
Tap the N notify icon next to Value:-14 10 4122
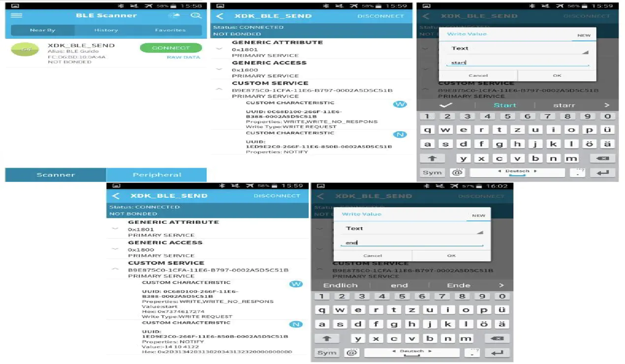pyautogui.click(x=296, y=325)
